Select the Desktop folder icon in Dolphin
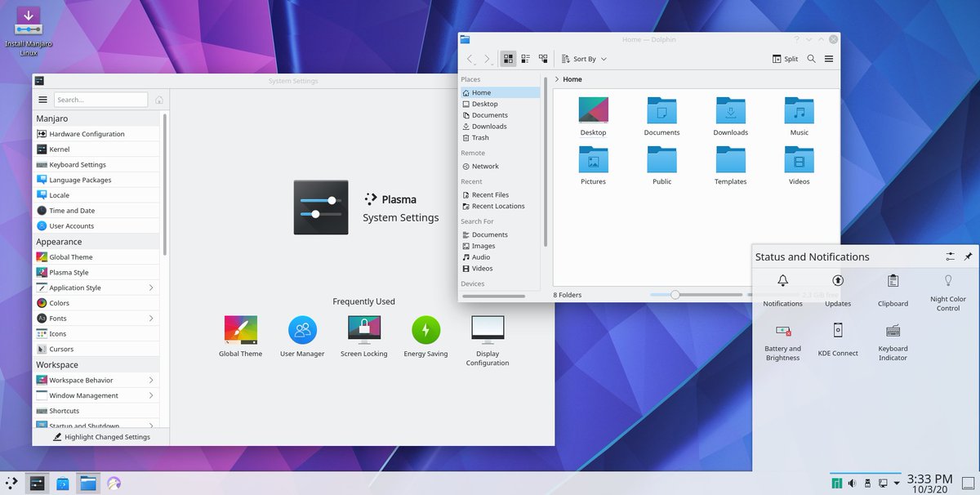This screenshot has width=980, height=495. point(593,111)
